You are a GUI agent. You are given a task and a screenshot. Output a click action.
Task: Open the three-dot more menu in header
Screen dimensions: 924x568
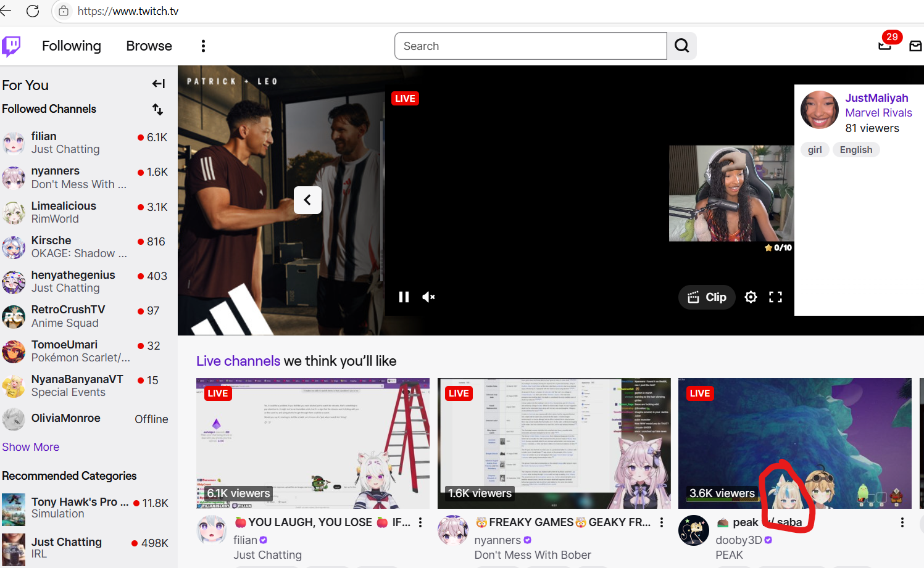(x=203, y=46)
